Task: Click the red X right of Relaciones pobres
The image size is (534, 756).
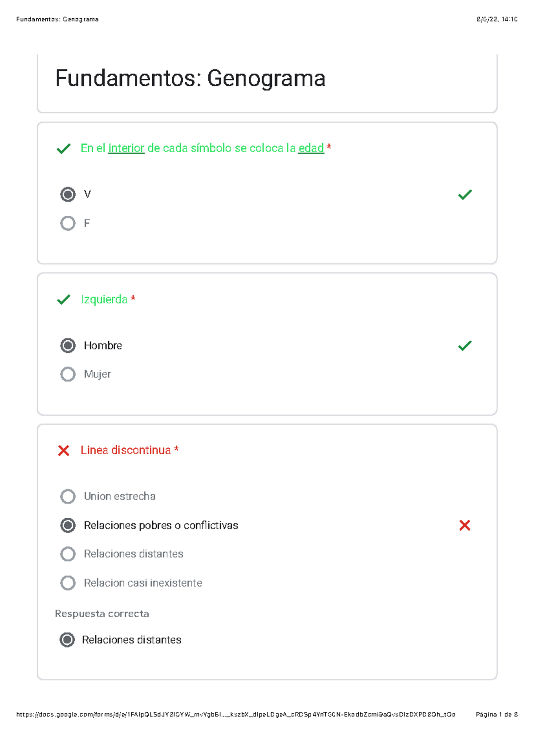Action: (465, 525)
